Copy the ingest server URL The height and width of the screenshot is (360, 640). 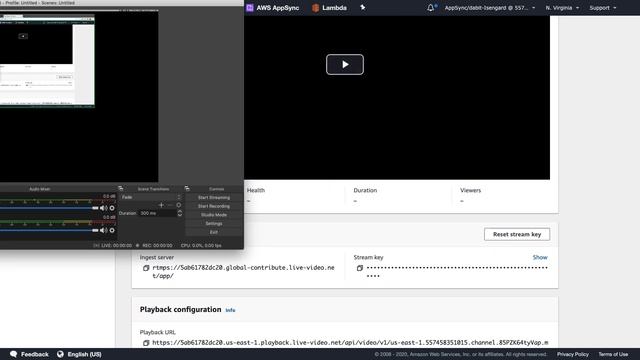click(146, 268)
